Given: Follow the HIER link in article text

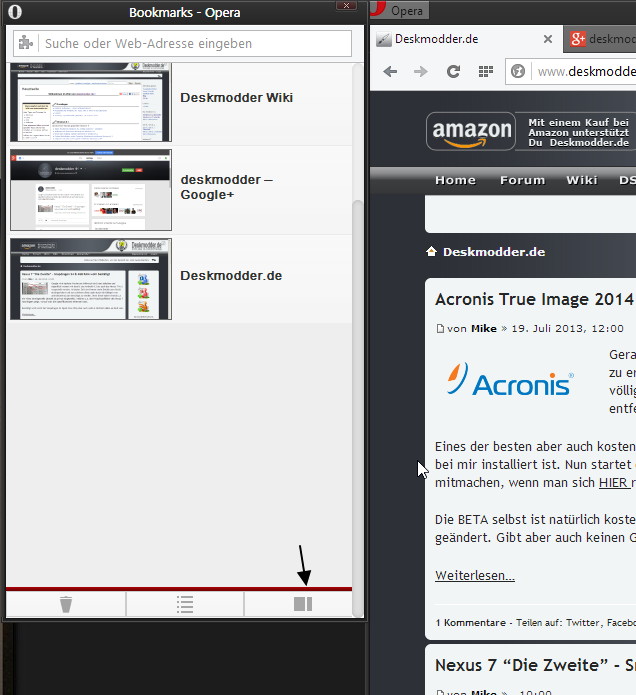Looking at the screenshot, I should click(613, 482).
